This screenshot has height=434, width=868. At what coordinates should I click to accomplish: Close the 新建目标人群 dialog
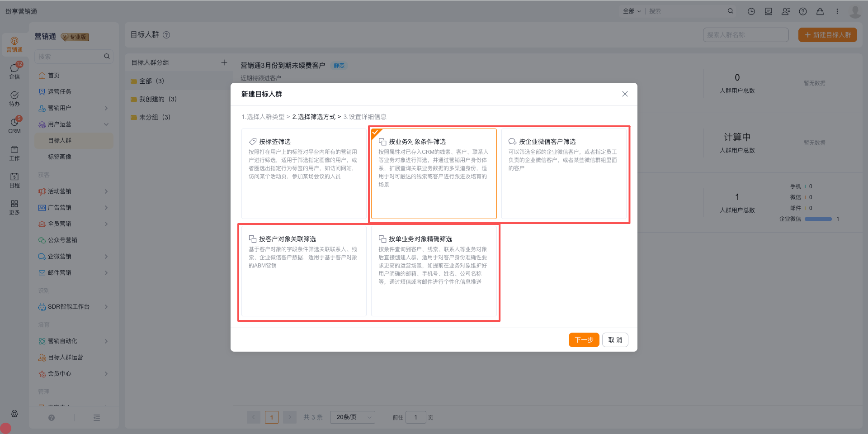[625, 94]
